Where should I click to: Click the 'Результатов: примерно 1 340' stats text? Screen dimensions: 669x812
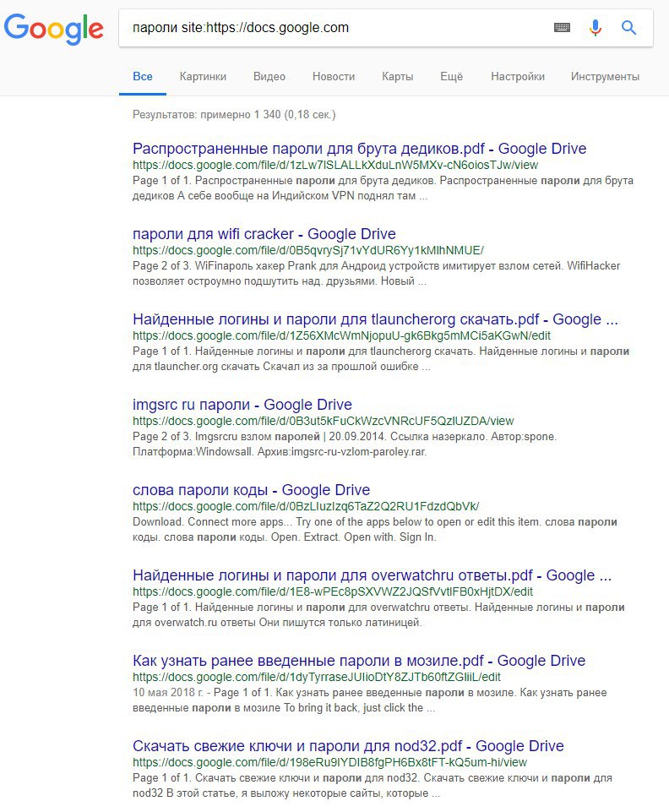pos(234,114)
